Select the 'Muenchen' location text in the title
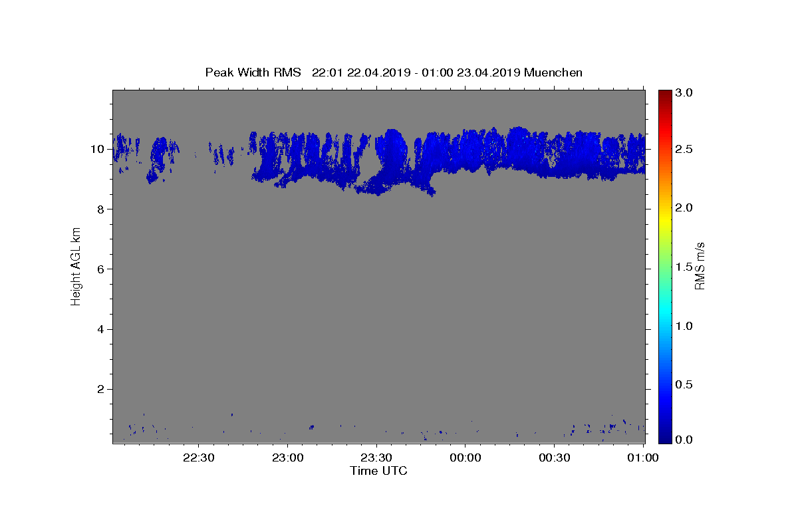Viewport: 798px width, 532px height. pos(553,72)
